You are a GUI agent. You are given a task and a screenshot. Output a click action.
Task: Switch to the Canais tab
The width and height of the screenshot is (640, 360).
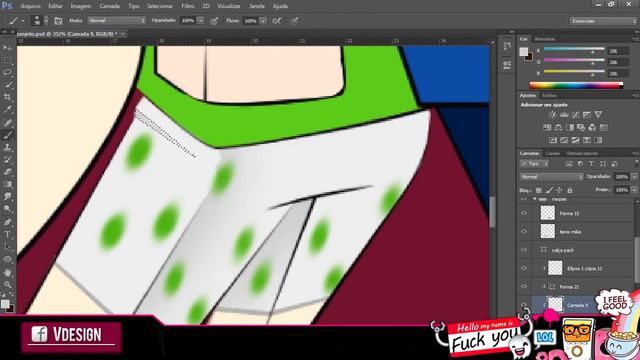pyautogui.click(x=553, y=153)
